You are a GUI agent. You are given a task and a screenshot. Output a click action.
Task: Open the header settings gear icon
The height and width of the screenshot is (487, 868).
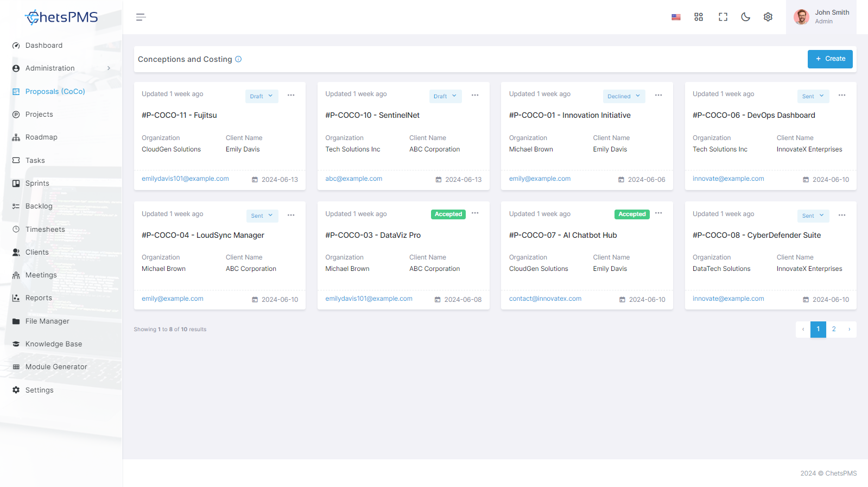(x=768, y=17)
